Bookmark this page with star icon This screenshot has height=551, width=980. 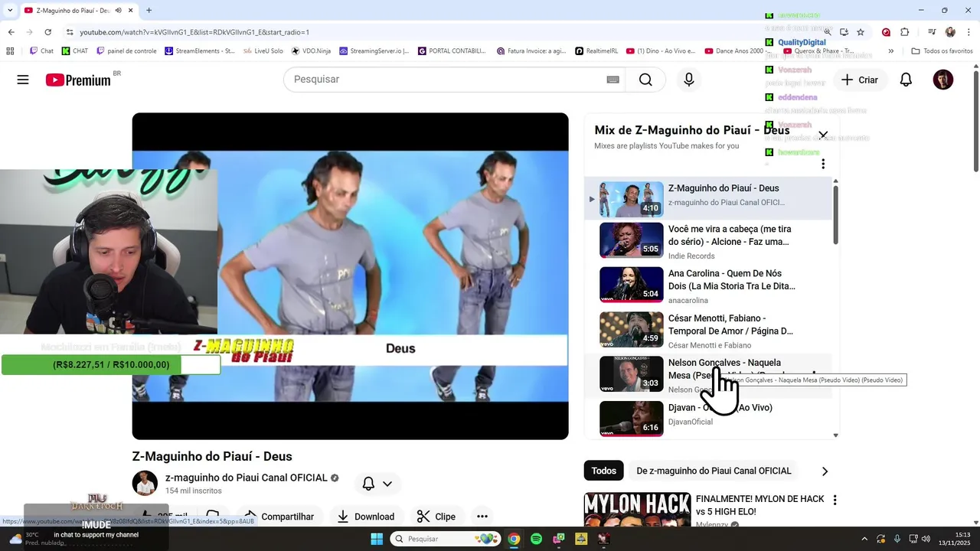pyautogui.click(x=861, y=32)
